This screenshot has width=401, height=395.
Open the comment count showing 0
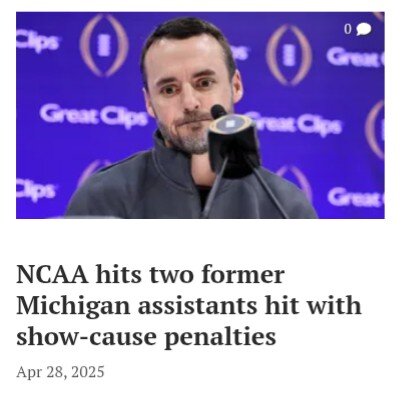coord(348,29)
